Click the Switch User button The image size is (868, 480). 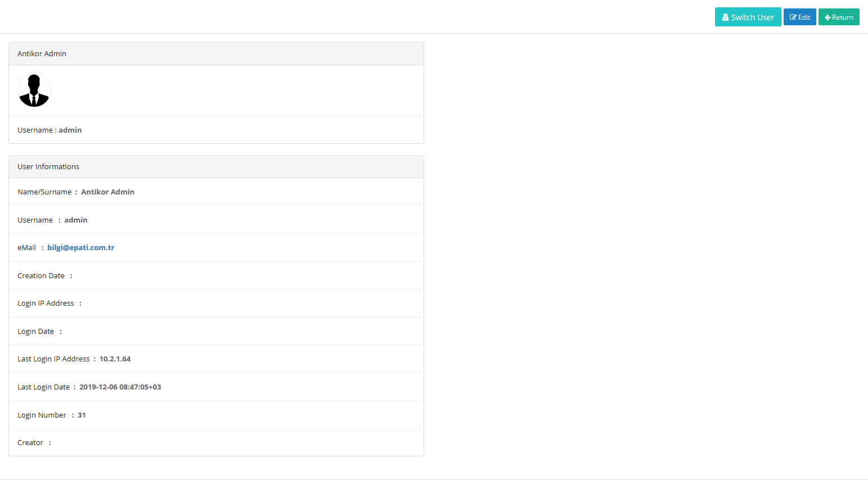click(x=748, y=17)
